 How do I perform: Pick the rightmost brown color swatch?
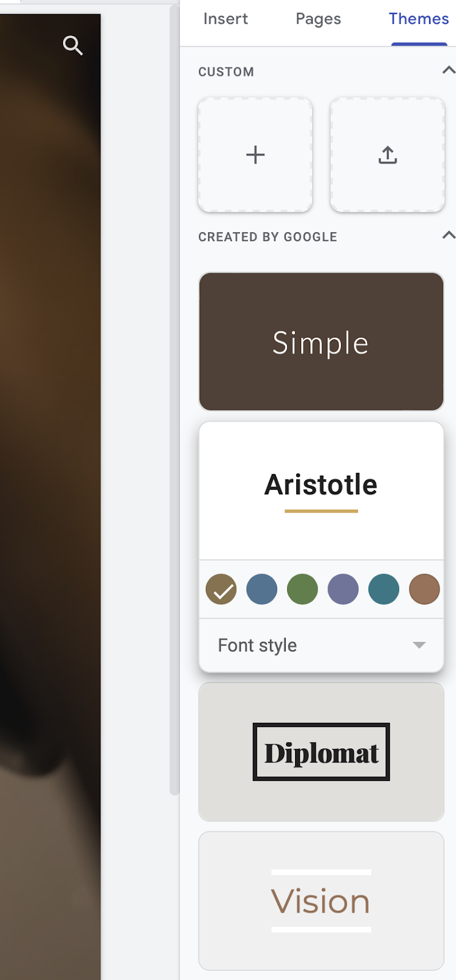424,589
